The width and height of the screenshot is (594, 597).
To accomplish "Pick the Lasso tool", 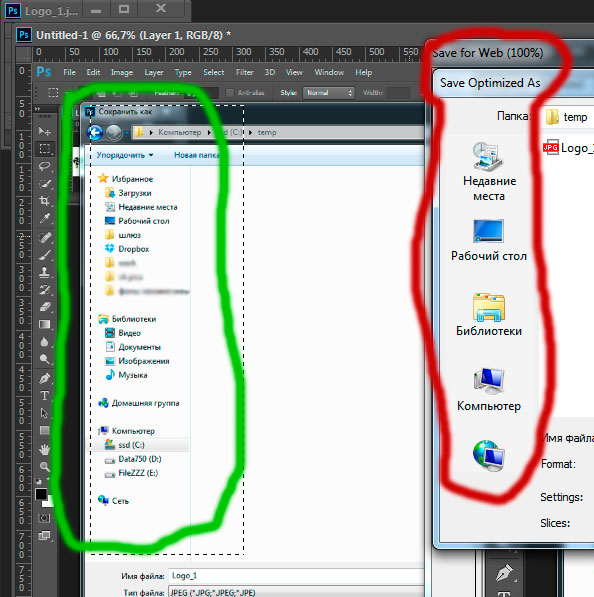I will click(45, 166).
